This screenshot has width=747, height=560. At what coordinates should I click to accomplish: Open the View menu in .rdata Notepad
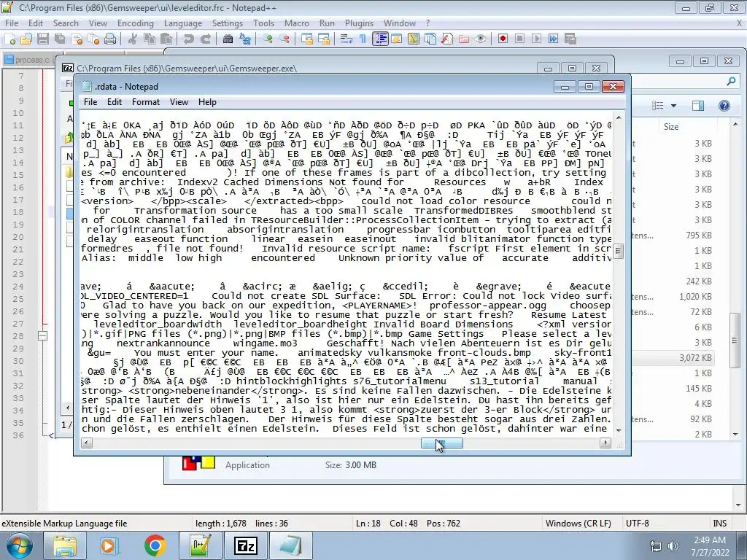[x=179, y=102]
